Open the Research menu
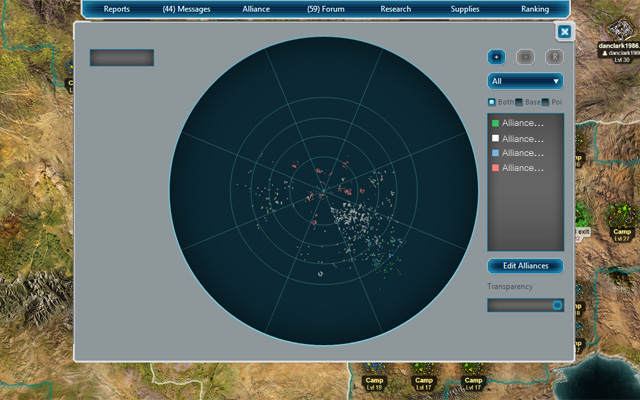 click(395, 9)
